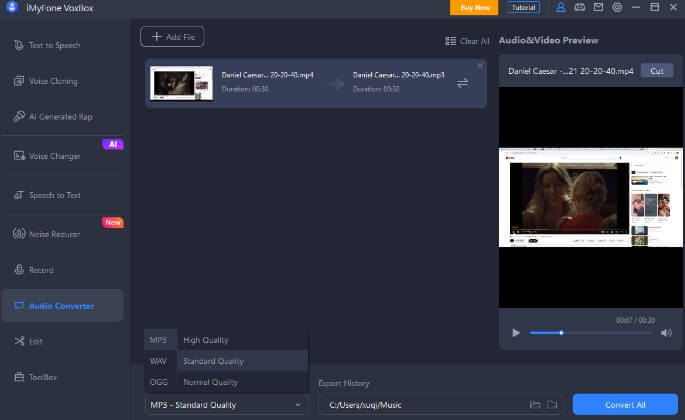Screen dimensions: 685x420
Task: Select AI Generated Rap in sidebar
Action: point(60,117)
